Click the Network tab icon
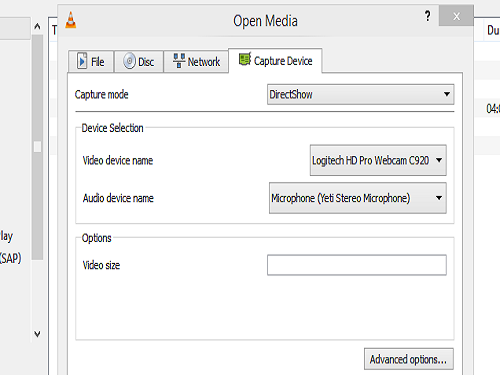Viewport: 500px width, 375px height. pyautogui.click(x=179, y=61)
